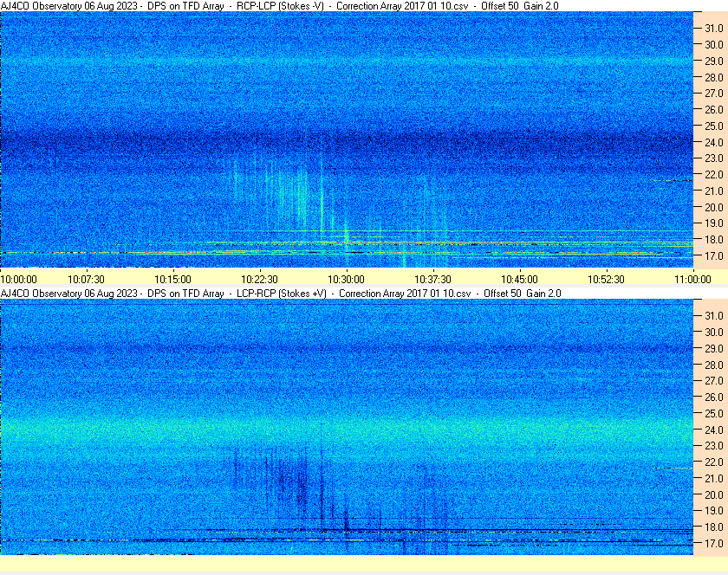Click 24.0 frequency label on LCP-RCP plot
The image size is (728, 575).
(x=714, y=430)
